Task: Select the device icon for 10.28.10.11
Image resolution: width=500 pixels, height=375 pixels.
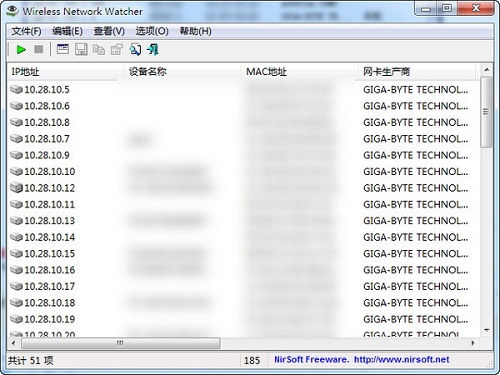Action: pos(16,204)
